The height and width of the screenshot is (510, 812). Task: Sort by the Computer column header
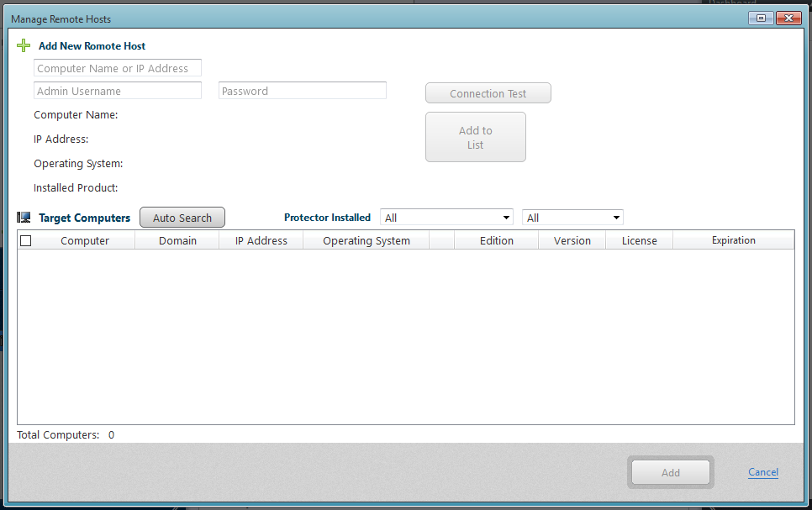click(84, 240)
